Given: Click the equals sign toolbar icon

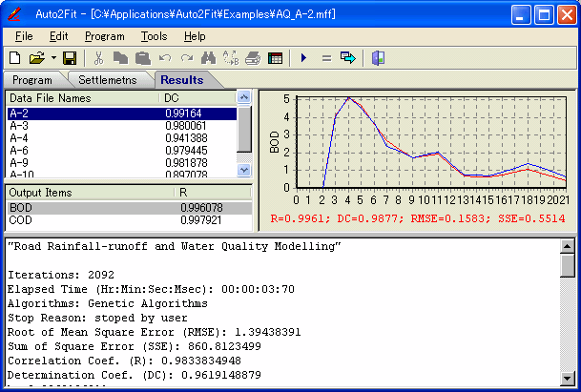Looking at the screenshot, I should (326, 58).
